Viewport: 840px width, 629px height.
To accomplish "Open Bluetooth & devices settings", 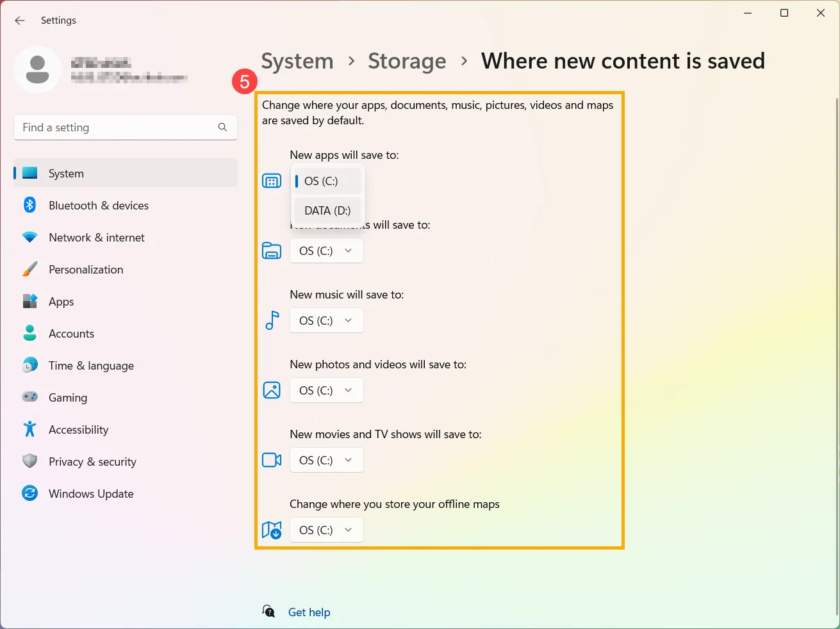I will point(126,205).
